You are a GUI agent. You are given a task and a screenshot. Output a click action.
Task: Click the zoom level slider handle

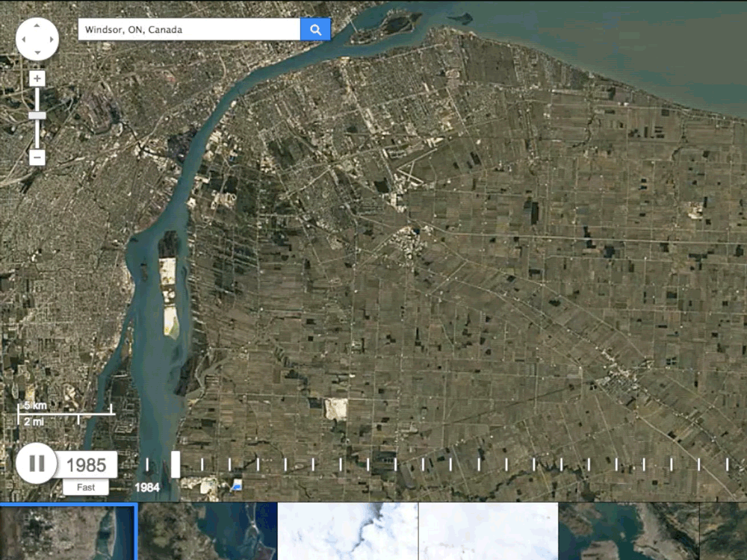click(37, 116)
